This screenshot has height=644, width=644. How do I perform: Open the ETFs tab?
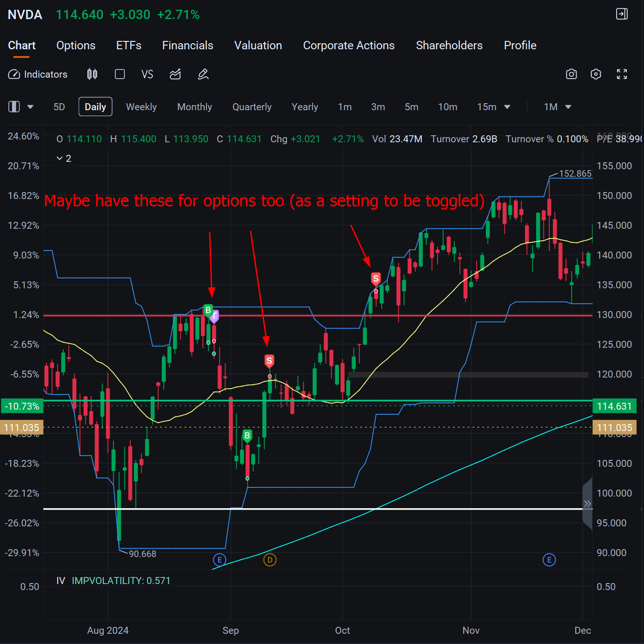(129, 46)
